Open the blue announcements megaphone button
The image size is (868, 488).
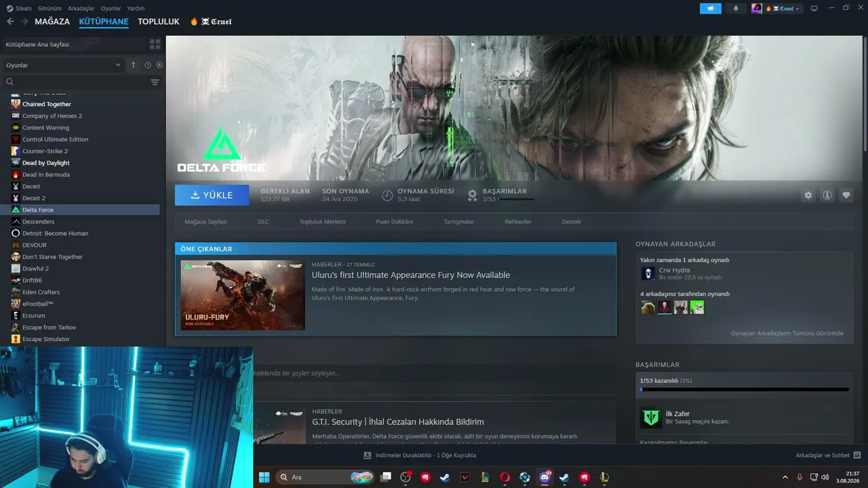click(x=711, y=9)
